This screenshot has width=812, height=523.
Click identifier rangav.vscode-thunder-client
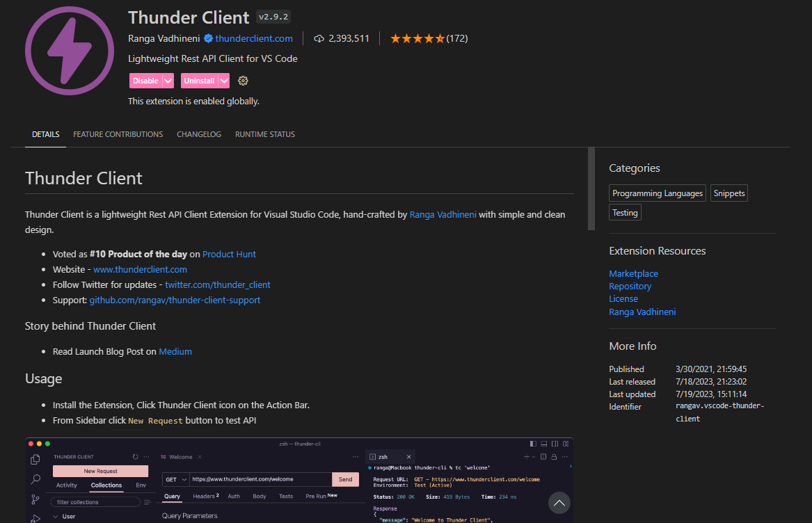click(720, 412)
